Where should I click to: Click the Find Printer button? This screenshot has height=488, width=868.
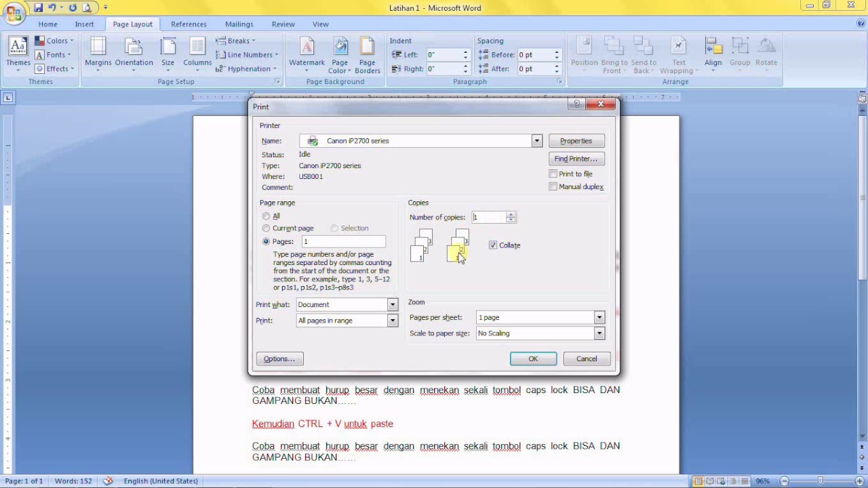[576, 159]
